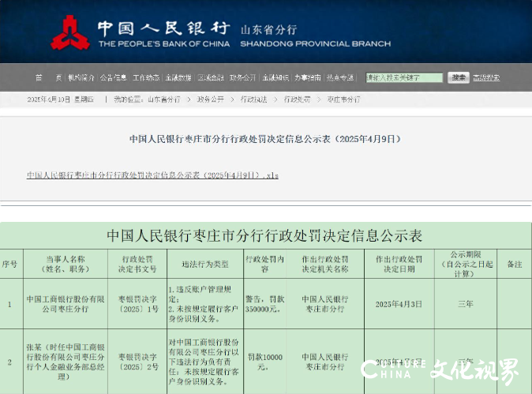The width and height of the screenshot is (532, 394).
Task: Select cell 张某 individual party in row 2
Action: click(x=66, y=362)
